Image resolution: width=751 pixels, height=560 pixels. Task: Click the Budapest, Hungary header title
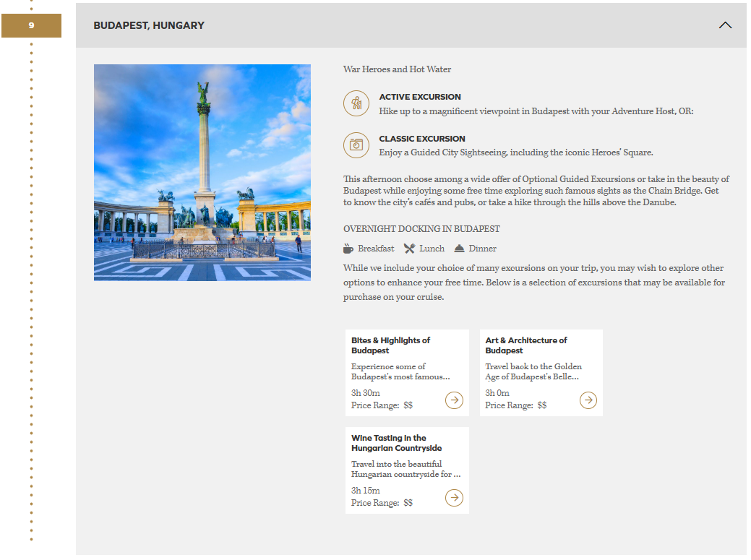pos(149,25)
